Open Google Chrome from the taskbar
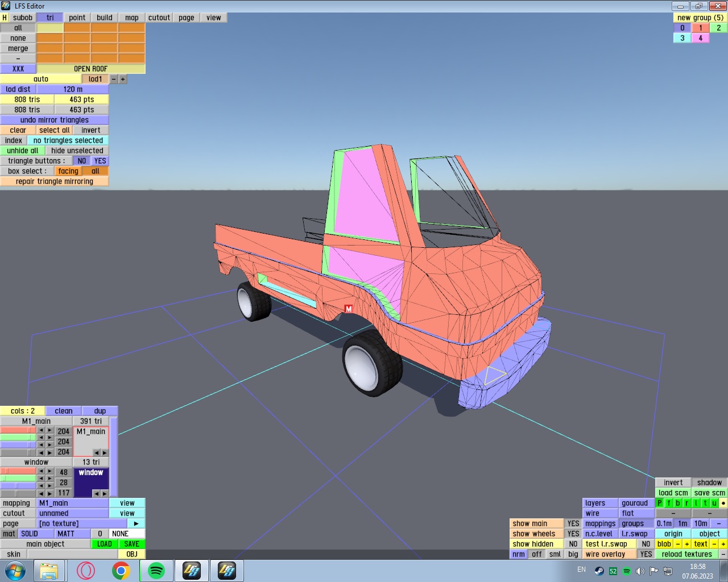 pyautogui.click(x=121, y=571)
